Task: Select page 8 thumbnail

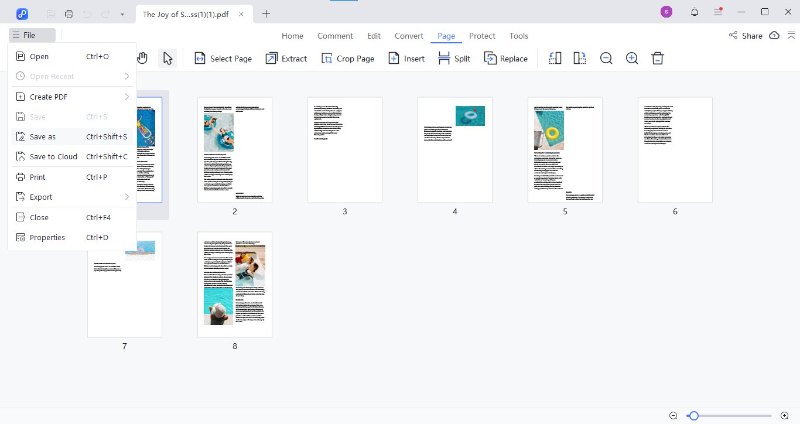Action: tap(235, 284)
